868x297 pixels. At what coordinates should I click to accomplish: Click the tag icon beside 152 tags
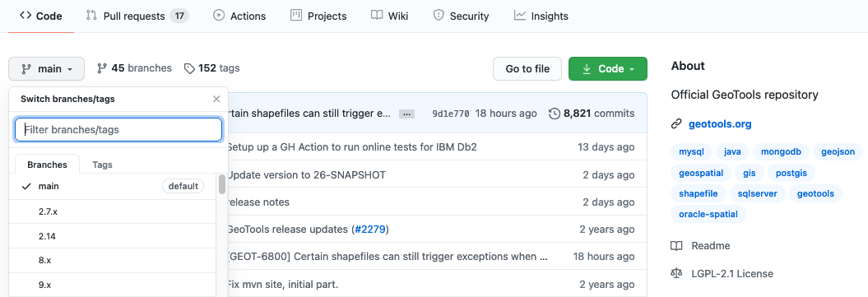pos(190,68)
